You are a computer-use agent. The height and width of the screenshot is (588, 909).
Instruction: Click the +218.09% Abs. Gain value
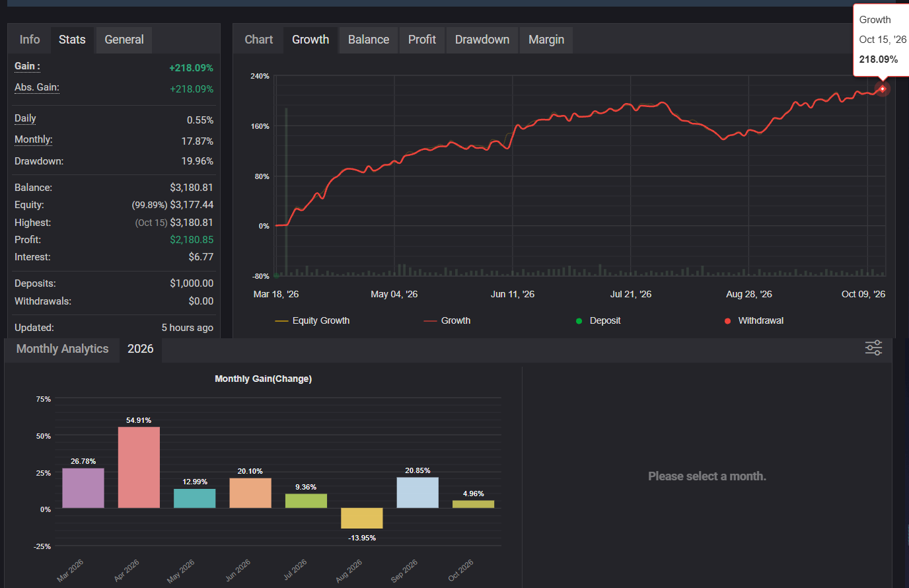(192, 89)
